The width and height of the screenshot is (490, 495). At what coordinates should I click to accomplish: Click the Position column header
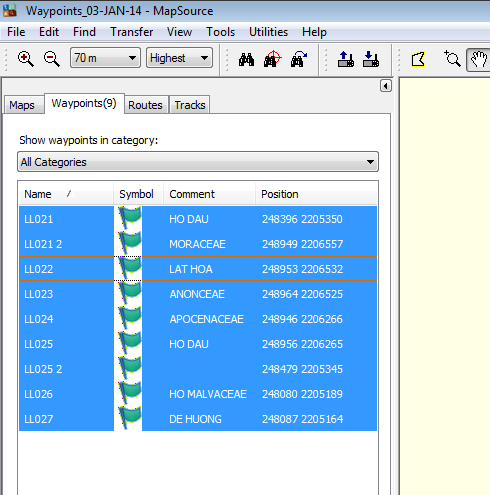pos(316,194)
